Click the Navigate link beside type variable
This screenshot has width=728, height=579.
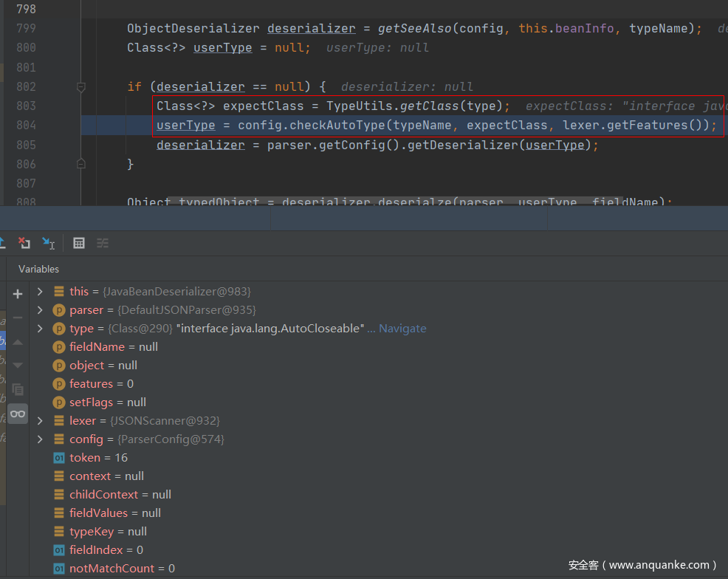(x=402, y=329)
